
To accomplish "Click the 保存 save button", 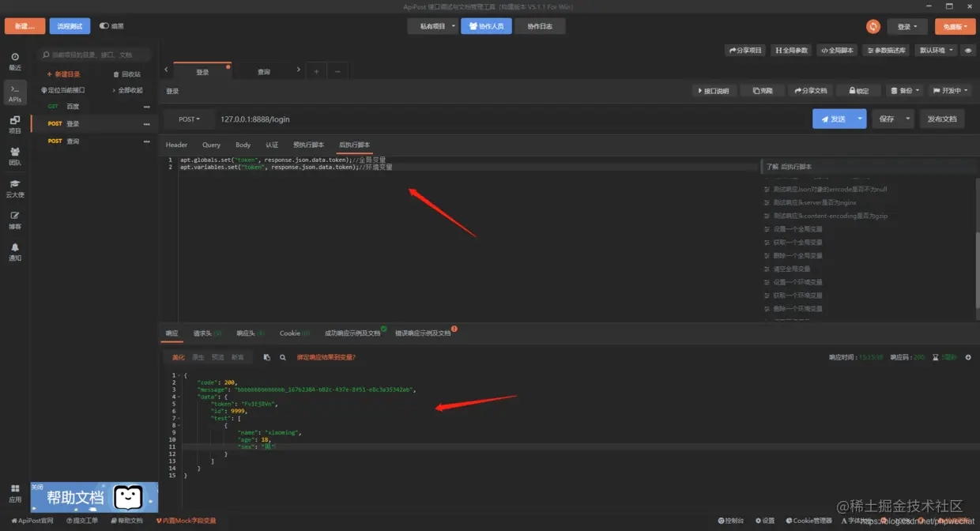I will [887, 119].
